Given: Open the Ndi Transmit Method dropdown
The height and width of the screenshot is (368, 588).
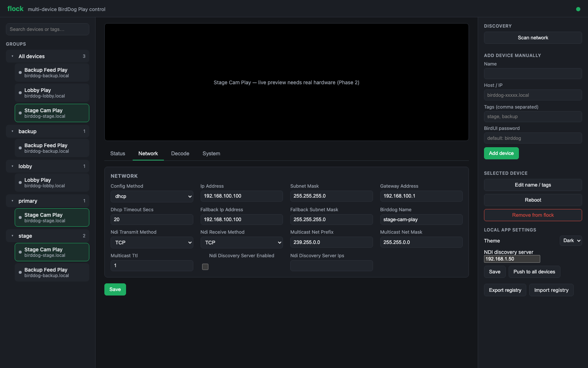Looking at the screenshot, I should click(152, 243).
